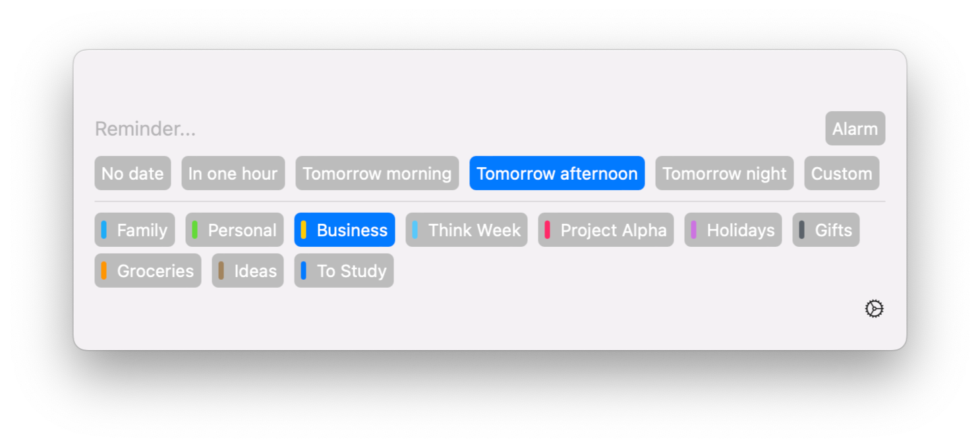Assign reminder to Project Alpha
980x447 pixels.
(x=606, y=230)
